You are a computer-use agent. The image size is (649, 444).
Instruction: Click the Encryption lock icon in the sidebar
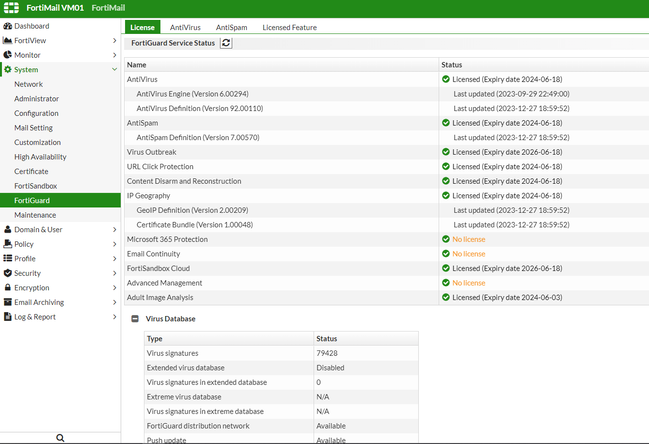8,288
